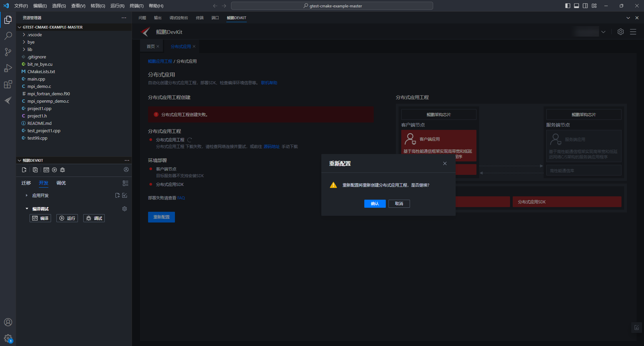Go forward with the navigation arrow
Viewport: 644px width, 346px height.
[x=224, y=6]
